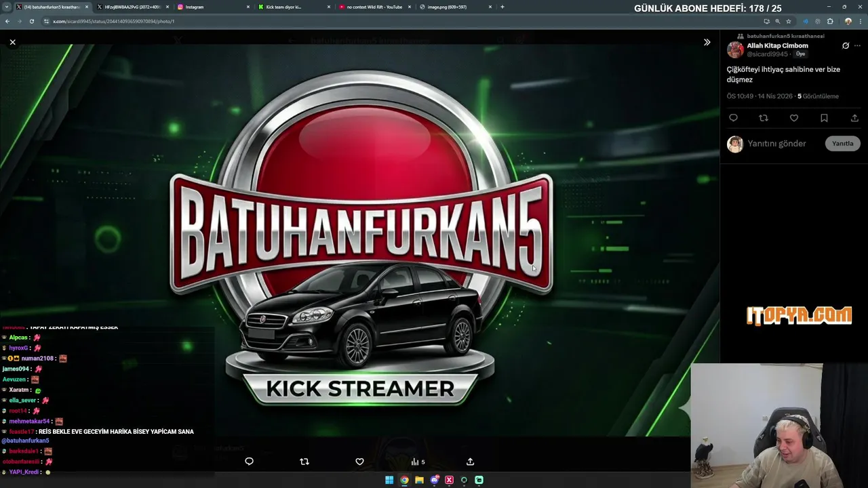
Task: Open the Extensions puzzle icon
Action: pos(829,21)
